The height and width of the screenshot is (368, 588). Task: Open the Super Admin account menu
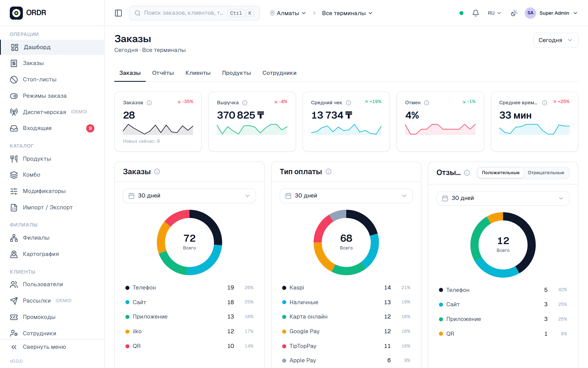(551, 13)
